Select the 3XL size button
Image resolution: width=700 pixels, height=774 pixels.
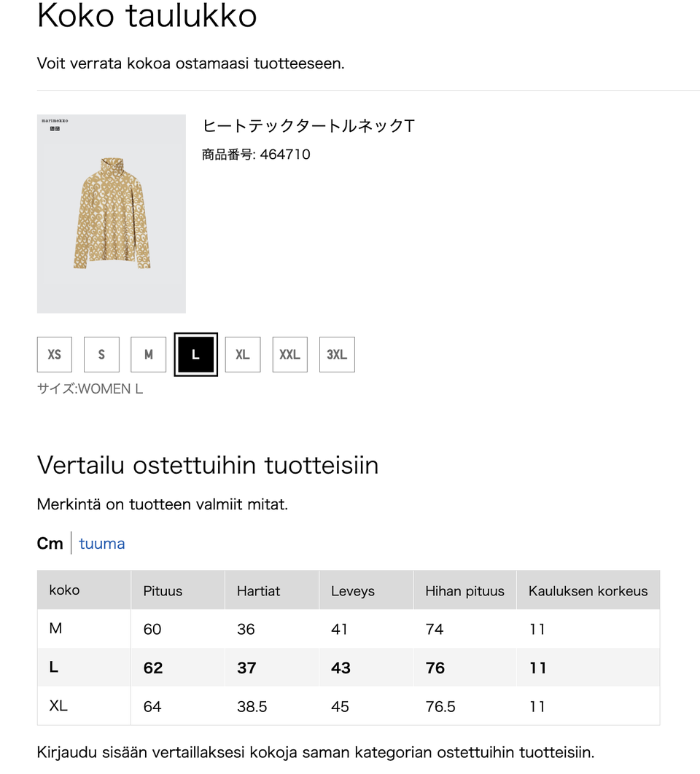(337, 355)
